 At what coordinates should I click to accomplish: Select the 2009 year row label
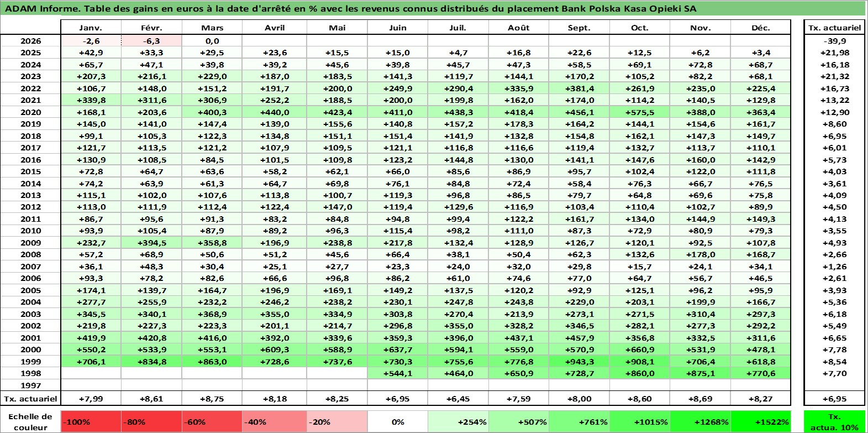30,243
